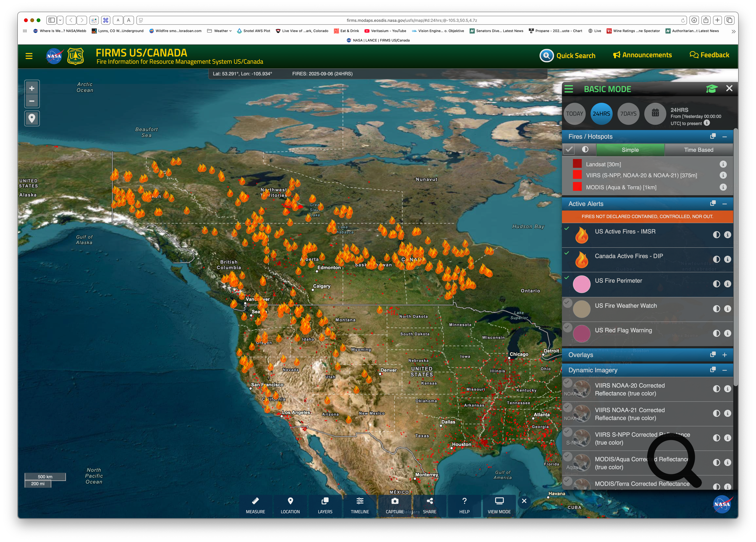756x542 pixels.
Task: Open the Location tool
Action: click(290, 505)
